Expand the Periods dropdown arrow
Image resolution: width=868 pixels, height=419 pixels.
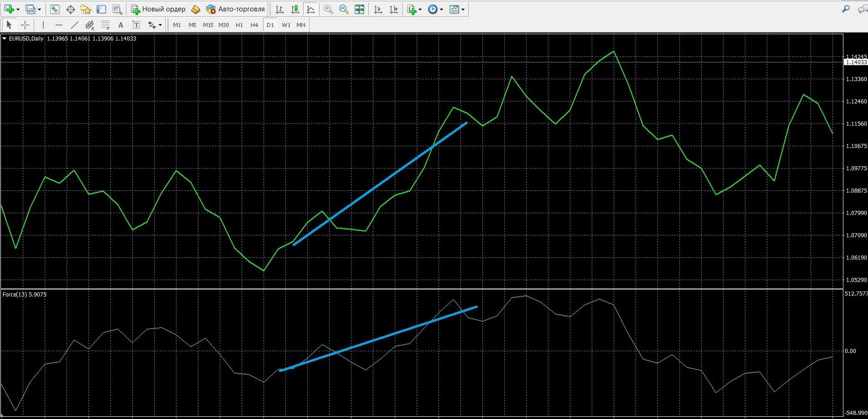(441, 10)
